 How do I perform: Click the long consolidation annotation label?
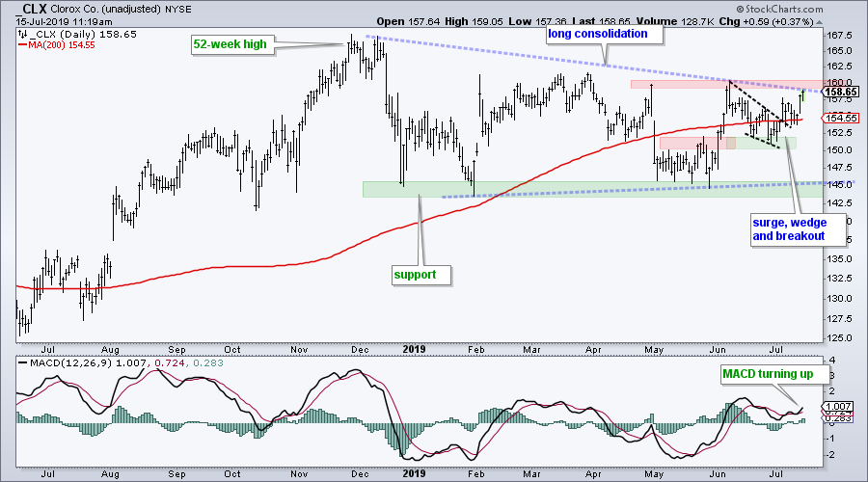604,35
